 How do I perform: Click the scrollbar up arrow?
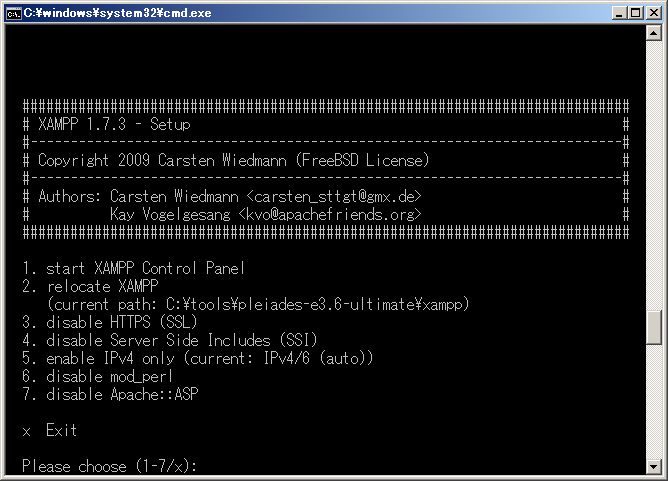pos(654,33)
